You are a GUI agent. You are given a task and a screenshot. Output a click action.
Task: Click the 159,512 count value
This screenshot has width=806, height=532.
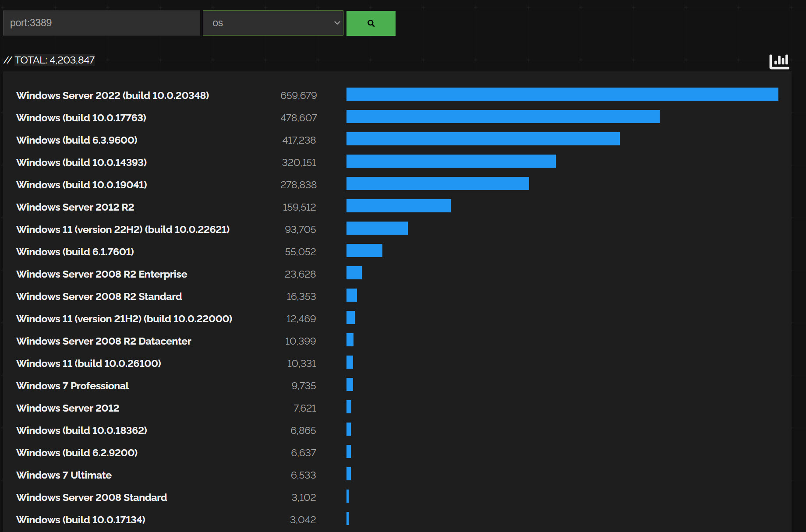click(300, 207)
